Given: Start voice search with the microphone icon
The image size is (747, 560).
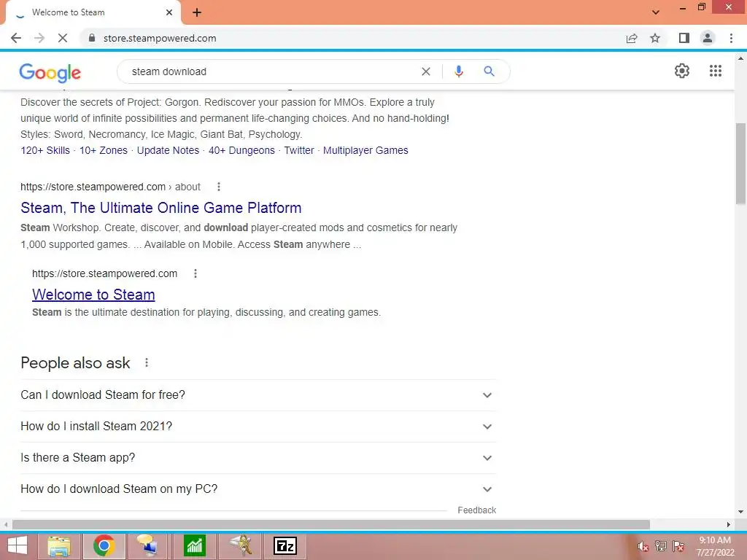Looking at the screenshot, I should click(x=458, y=71).
